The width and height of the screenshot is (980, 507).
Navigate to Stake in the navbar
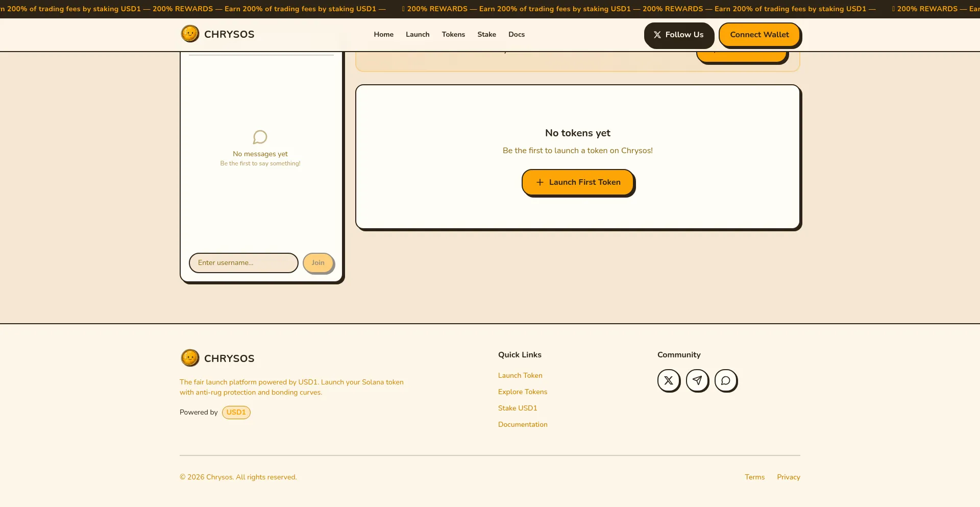[x=486, y=35]
